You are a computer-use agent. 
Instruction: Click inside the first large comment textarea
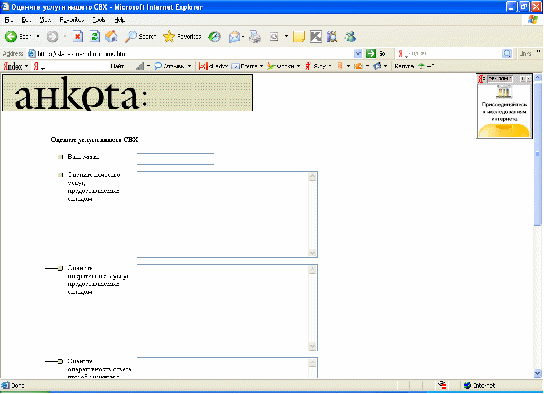point(223,214)
